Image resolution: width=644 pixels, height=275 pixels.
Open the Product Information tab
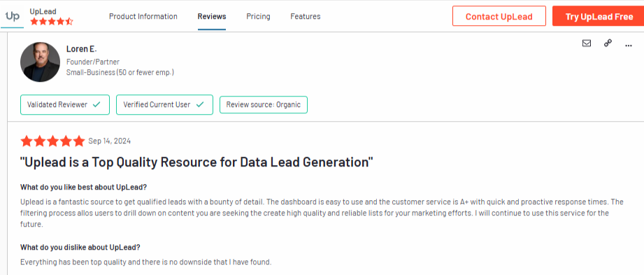click(143, 16)
